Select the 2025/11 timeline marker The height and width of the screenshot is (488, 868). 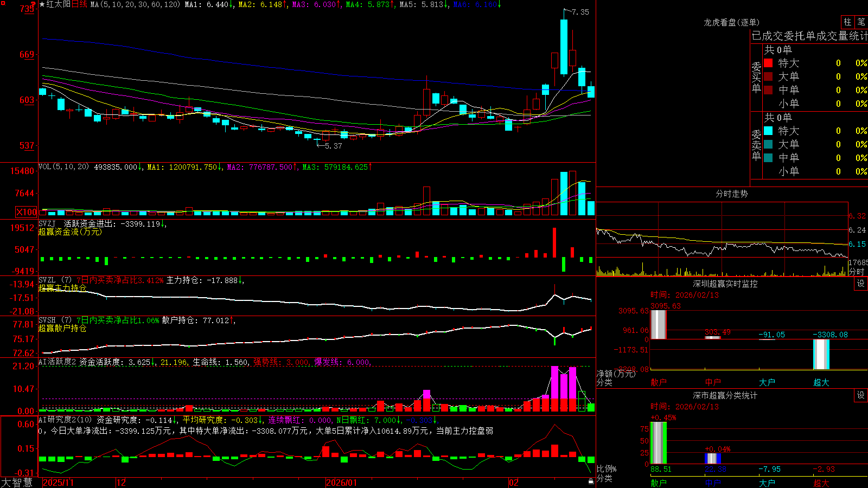point(58,483)
